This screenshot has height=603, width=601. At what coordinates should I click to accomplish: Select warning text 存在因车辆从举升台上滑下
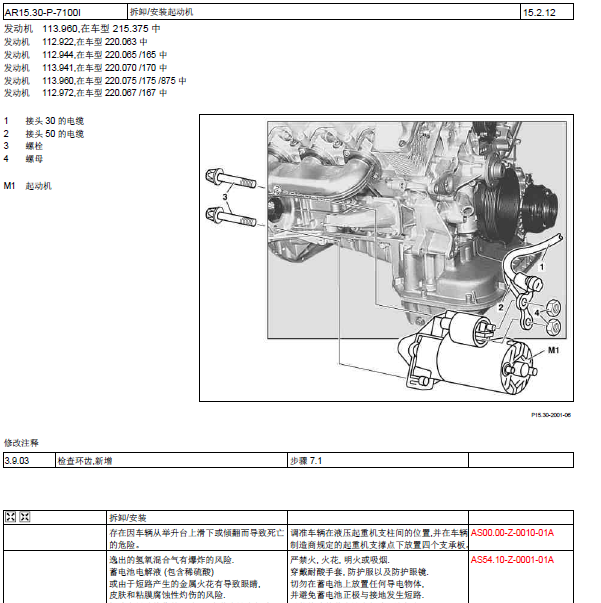[197, 538]
